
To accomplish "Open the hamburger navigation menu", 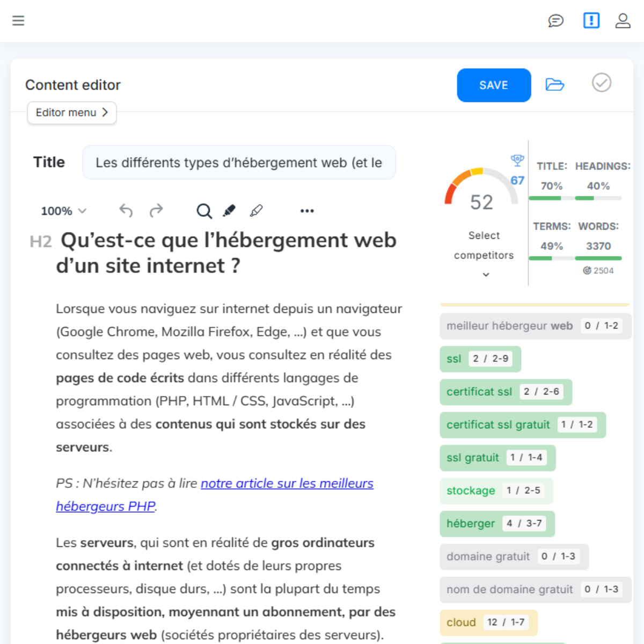I will [x=18, y=21].
